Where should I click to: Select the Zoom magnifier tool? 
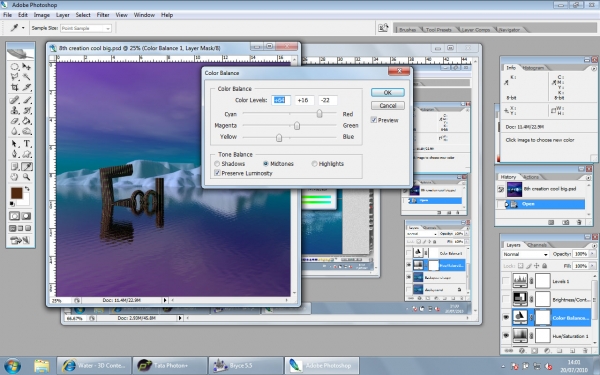(26, 177)
